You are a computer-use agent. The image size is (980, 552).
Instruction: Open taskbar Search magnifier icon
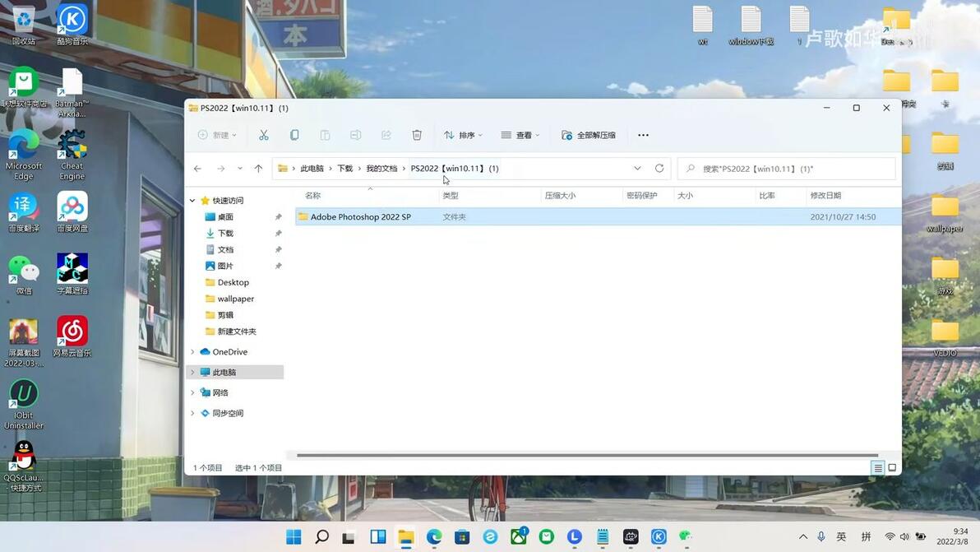(x=322, y=536)
